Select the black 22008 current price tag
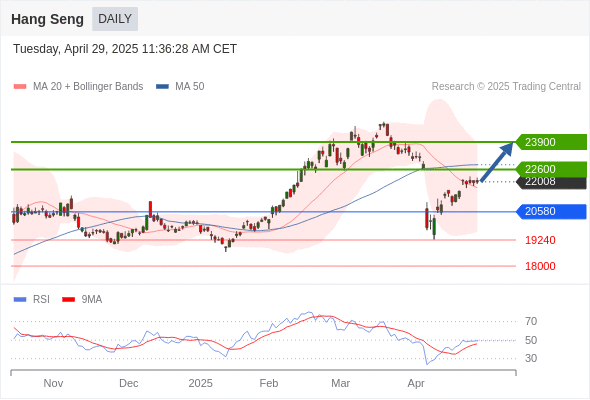 point(551,183)
